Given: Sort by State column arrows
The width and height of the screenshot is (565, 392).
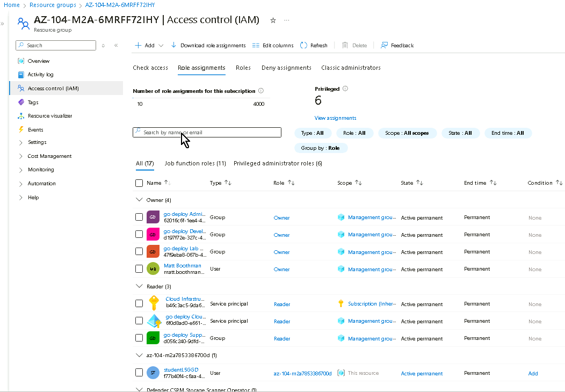Looking at the screenshot, I should coord(419,183).
